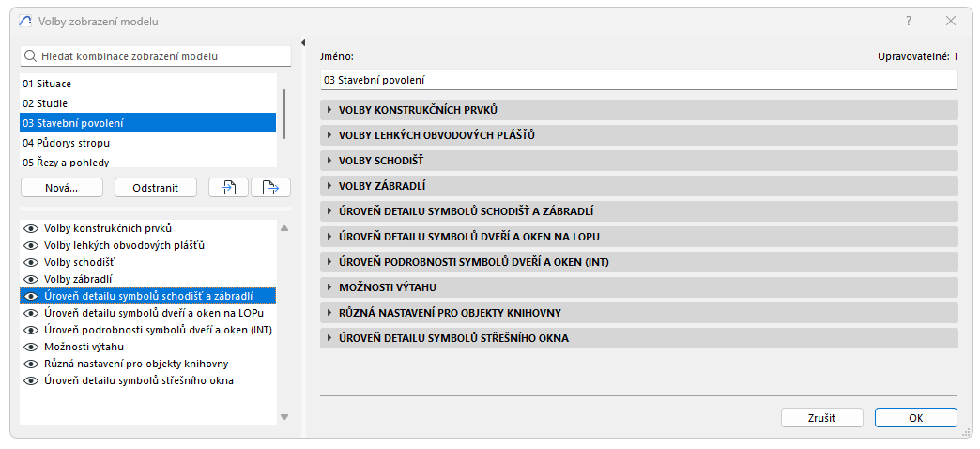Click the import combination icon button
980x449 pixels.
(x=229, y=188)
